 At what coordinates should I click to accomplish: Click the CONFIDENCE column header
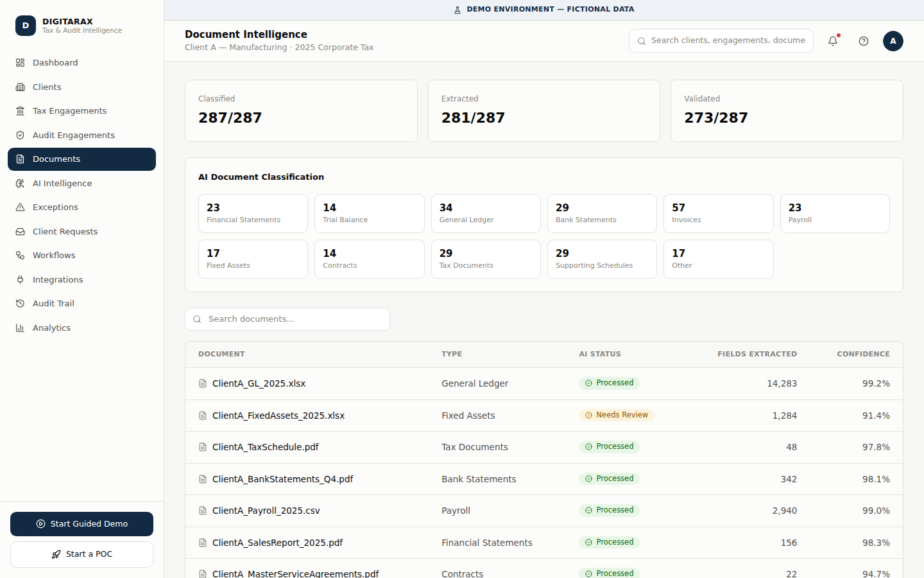tap(863, 354)
